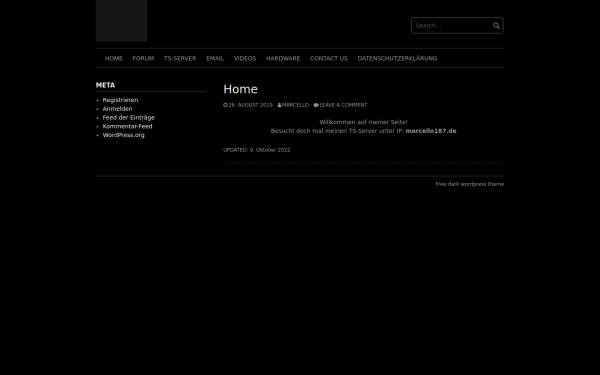
Task: Go to the TS-SERVER page
Action: tap(180, 59)
